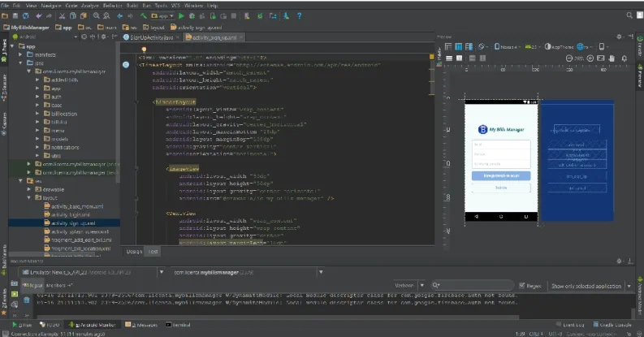Open the VCS menu
This screenshot has width=644, height=337.
[175, 6]
